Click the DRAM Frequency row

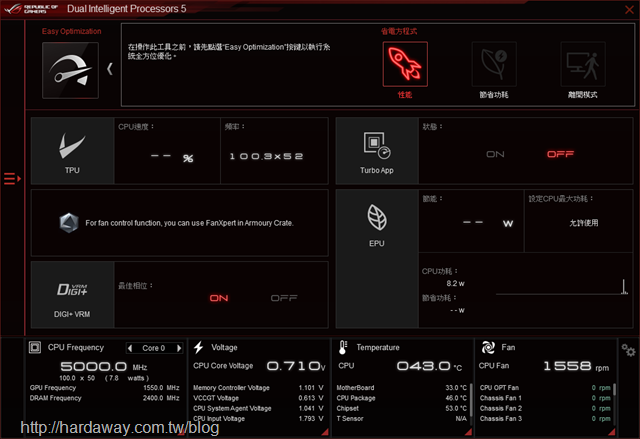click(x=104, y=398)
